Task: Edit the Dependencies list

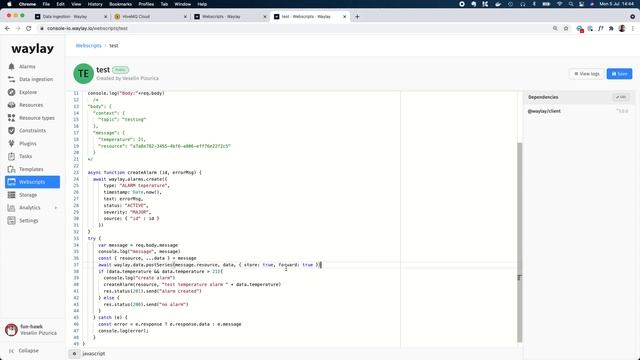Action: 621,97
